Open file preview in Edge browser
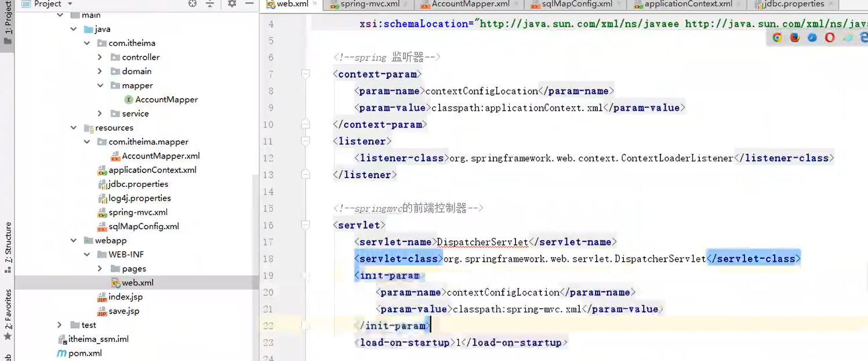 coord(864,37)
